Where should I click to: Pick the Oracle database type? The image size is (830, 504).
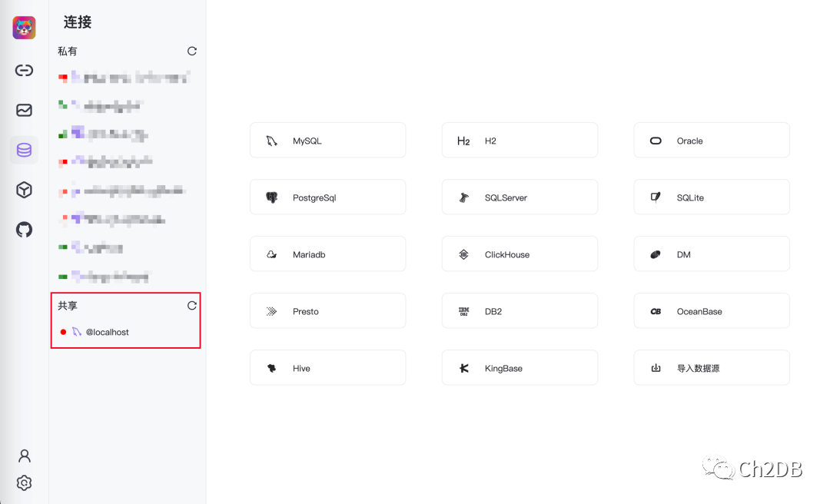coord(711,141)
